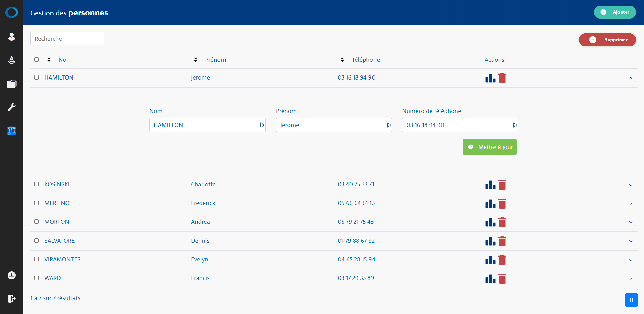Check the KOSINSKI row checkbox
Image resolution: width=644 pixels, height=314 pixels.
[x=36, y=184]
